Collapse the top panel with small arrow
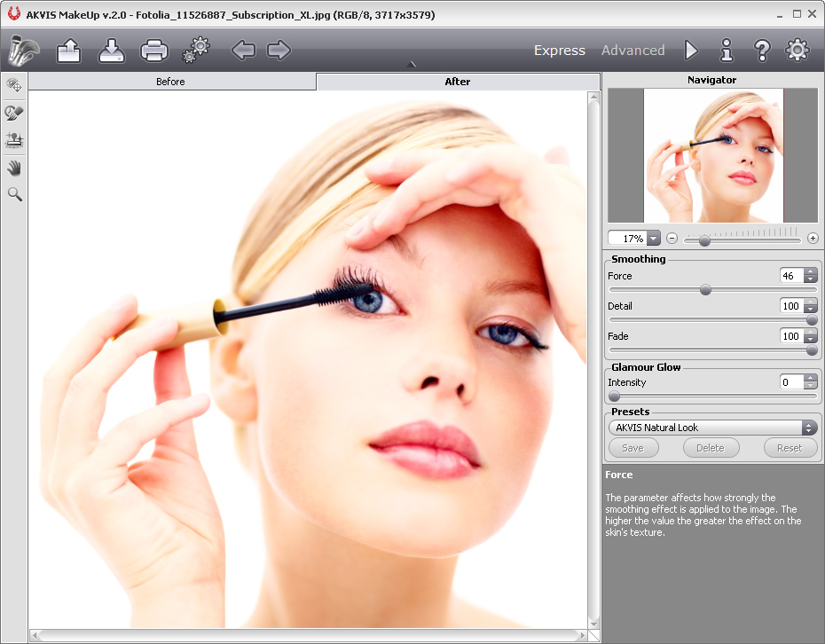825x644 pixels. point(412,65)
